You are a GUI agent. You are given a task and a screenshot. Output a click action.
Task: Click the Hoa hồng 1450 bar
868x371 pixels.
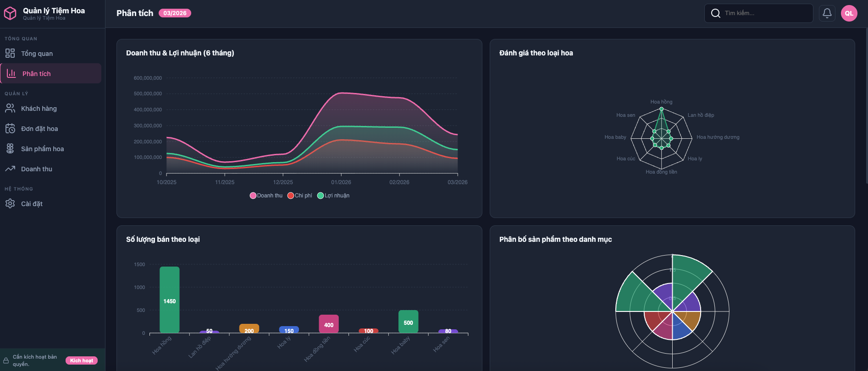(x=170, y=300)
